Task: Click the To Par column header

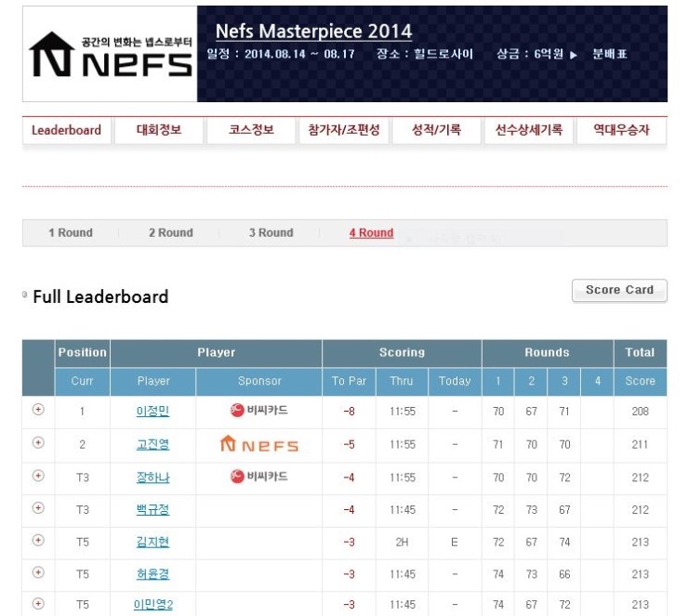Action: point(349,381)
